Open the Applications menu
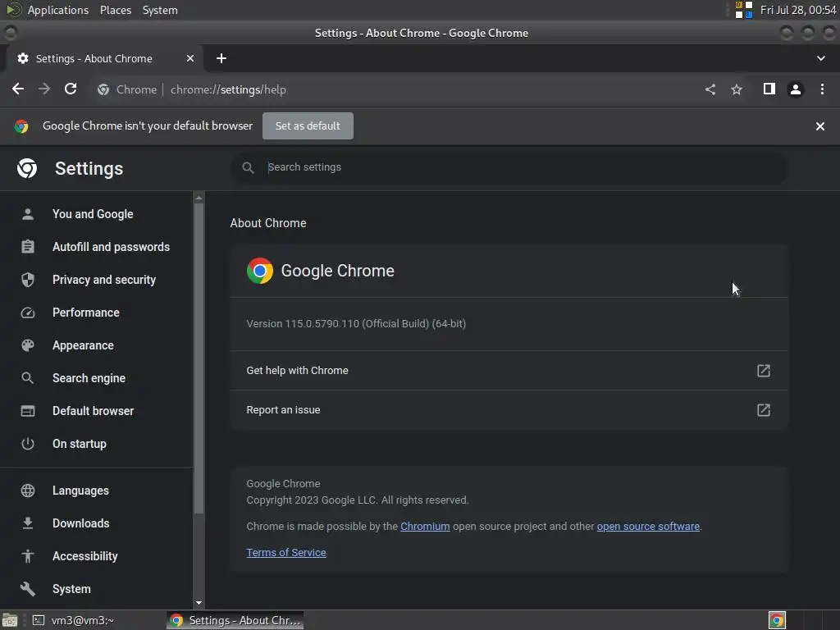This screenshot has height=630, width=840. (58, 10)
